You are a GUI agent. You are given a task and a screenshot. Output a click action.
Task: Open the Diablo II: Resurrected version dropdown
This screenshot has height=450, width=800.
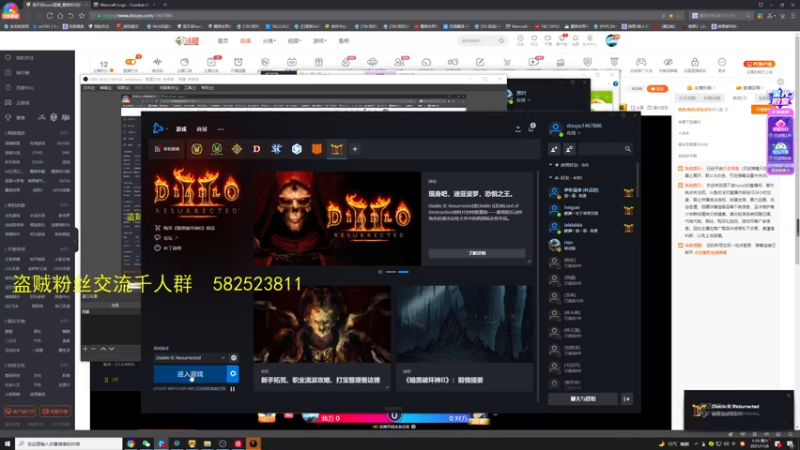pos(190,358)
